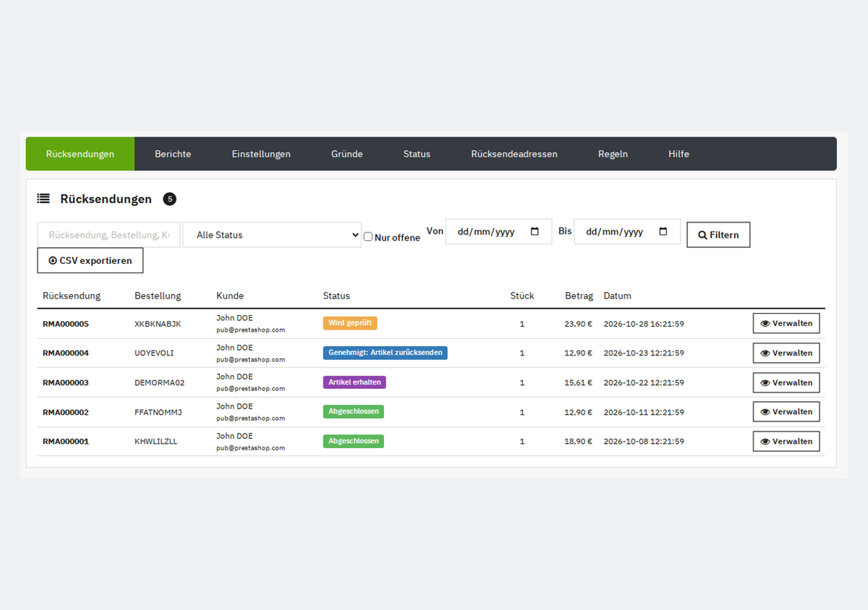868x610 pixels.
Task: Select return number RMA000001
Action: point(66,441)
